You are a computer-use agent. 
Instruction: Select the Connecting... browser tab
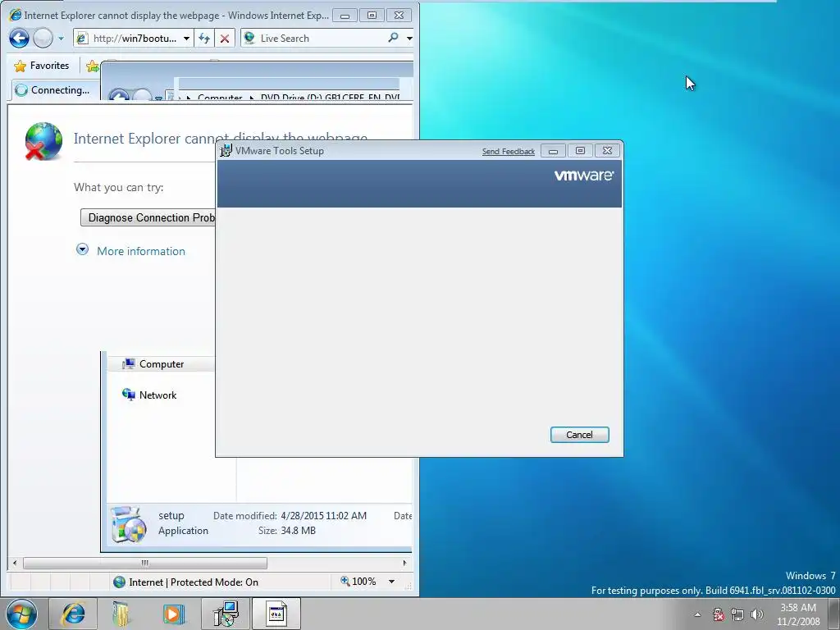(55, 90)
